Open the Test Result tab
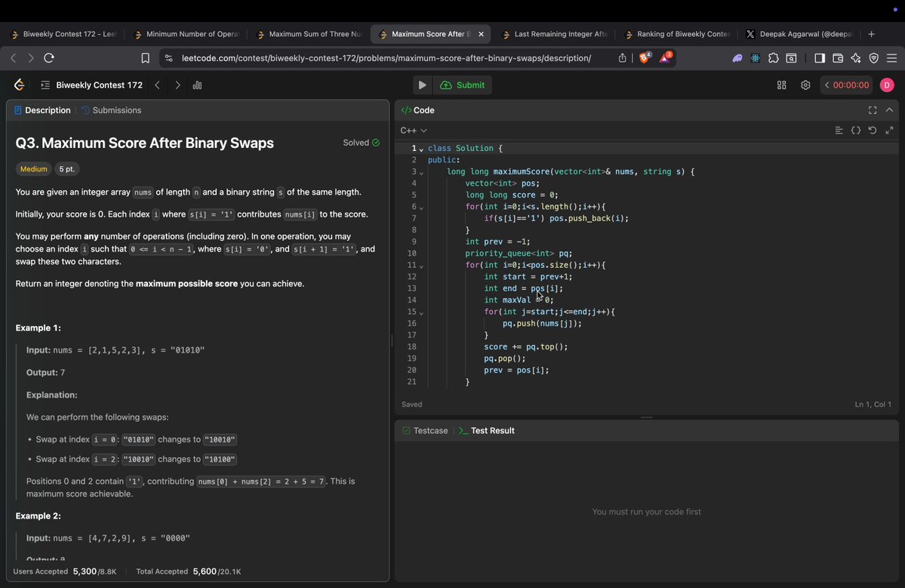This screenshot has height=588, width=905. [x=487, y=430]
